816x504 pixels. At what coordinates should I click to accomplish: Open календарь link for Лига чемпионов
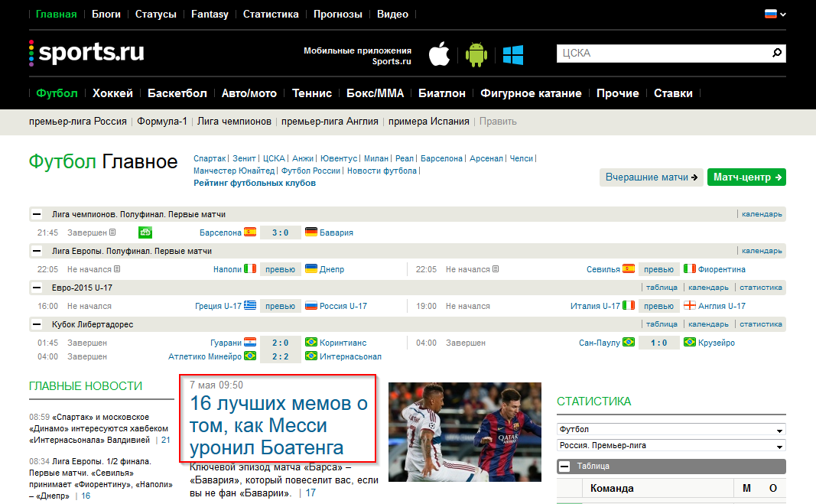click(x=762, y=214)
